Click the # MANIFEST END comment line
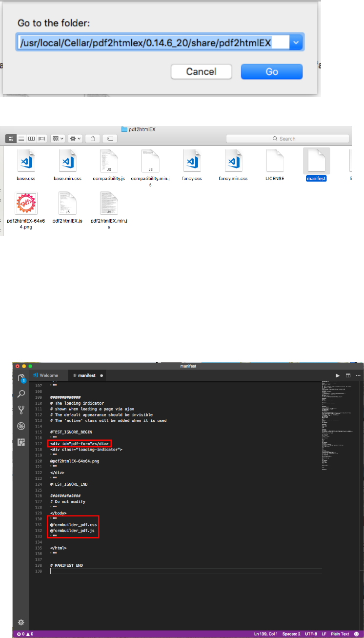This screenshot has width=364, height=638. click(x=66, y=565)
